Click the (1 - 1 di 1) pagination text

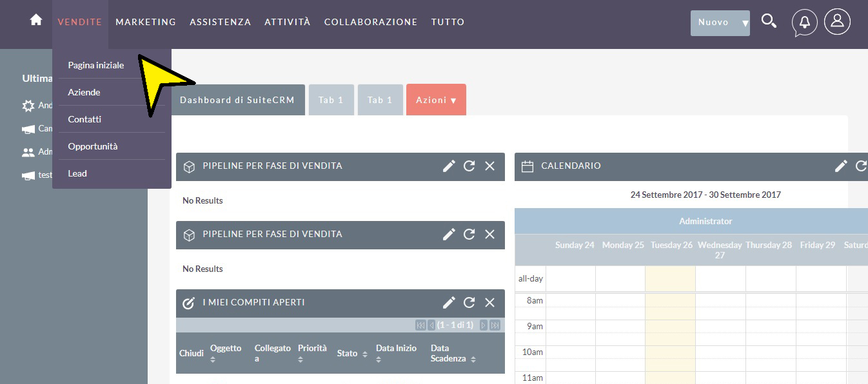tap(455, 325)
